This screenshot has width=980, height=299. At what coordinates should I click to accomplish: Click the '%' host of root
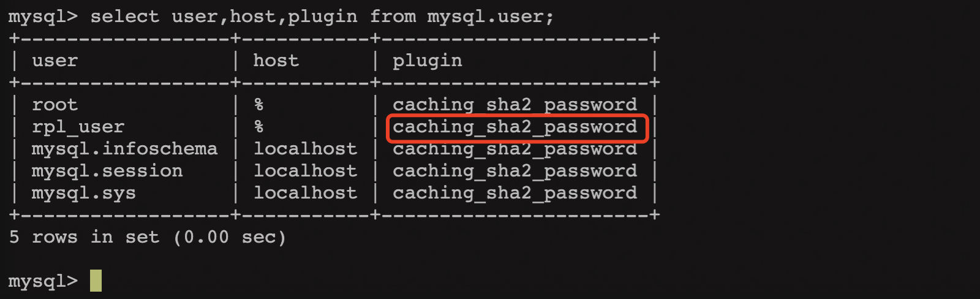[259, 105]
